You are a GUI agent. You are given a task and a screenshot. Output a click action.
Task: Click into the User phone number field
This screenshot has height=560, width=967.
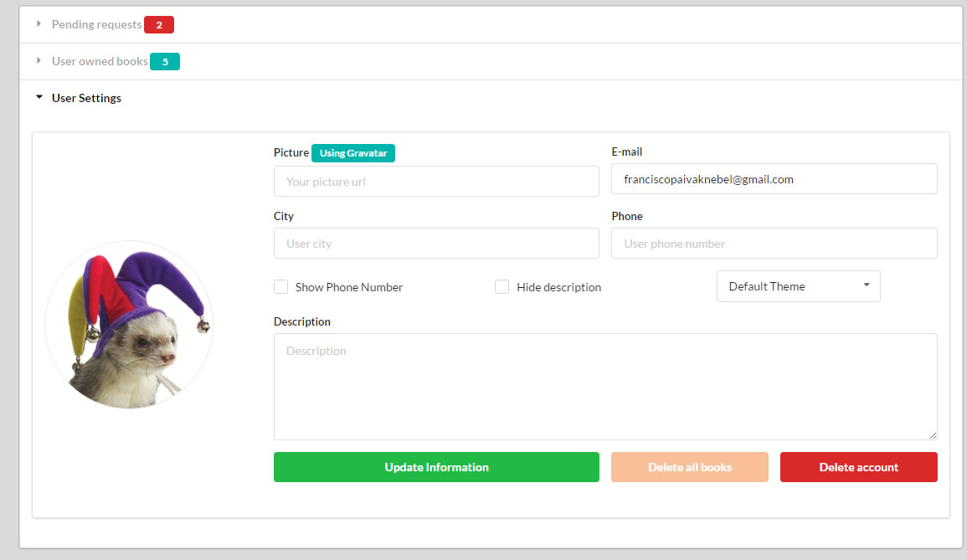point(774,244)
